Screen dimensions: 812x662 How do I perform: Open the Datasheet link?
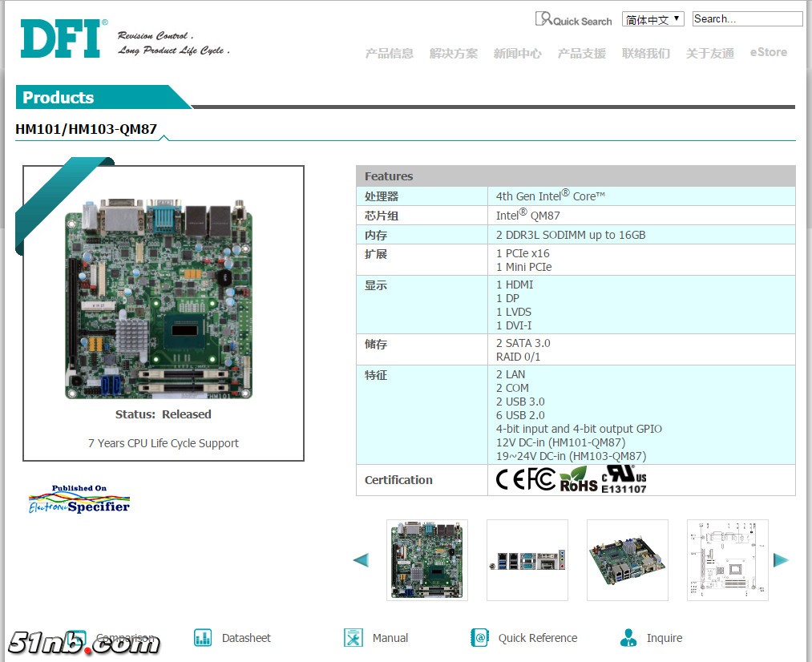point(246,638)
